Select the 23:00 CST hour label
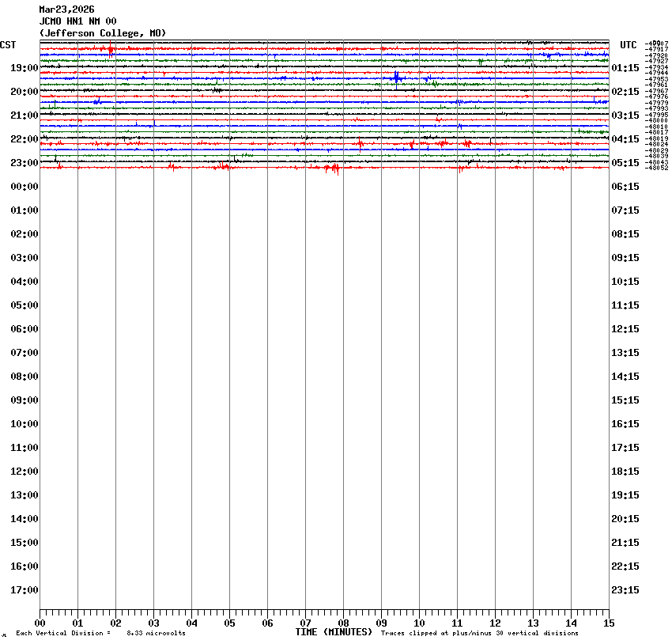 click(25, 163)
